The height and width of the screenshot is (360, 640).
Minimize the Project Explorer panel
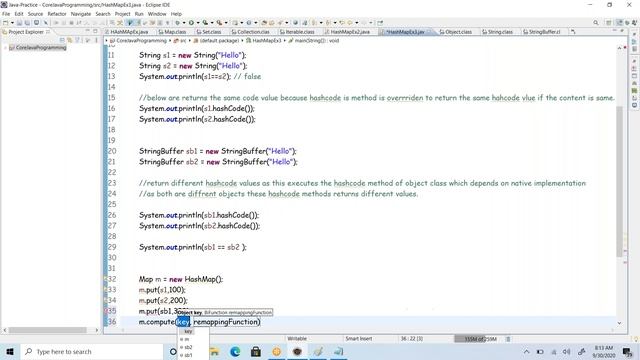(87, 31)
